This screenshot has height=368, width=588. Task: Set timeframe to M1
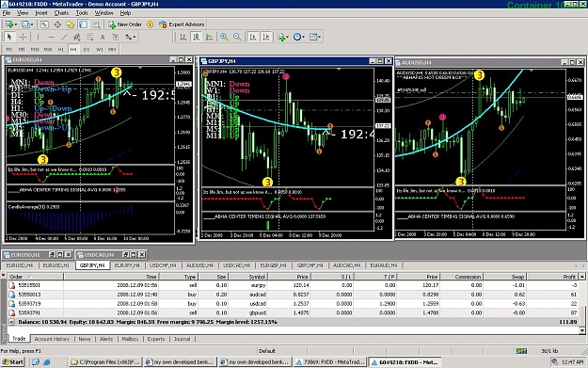tap(9, 49)
